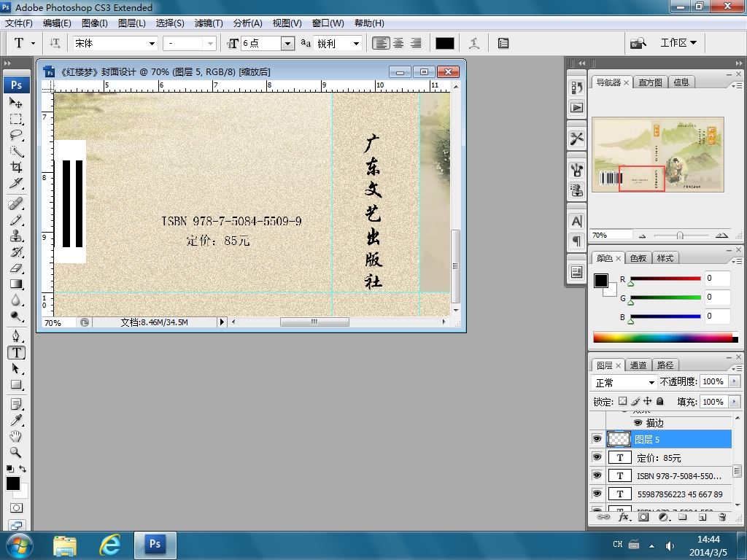The width and height of the screenshot is (747, 560).
Task: Select the Magic Wand tool
Action: 16,151
